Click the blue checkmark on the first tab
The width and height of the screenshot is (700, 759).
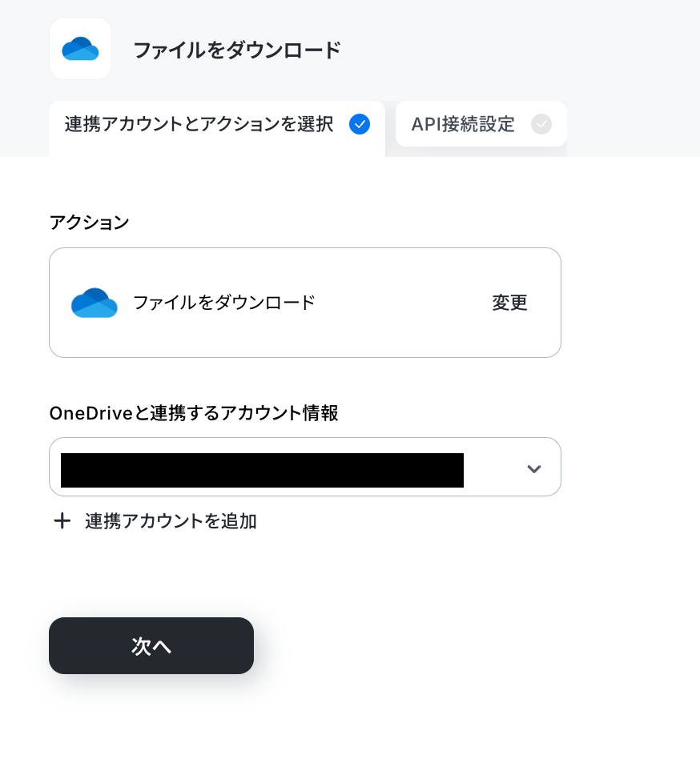pos(360,124)
